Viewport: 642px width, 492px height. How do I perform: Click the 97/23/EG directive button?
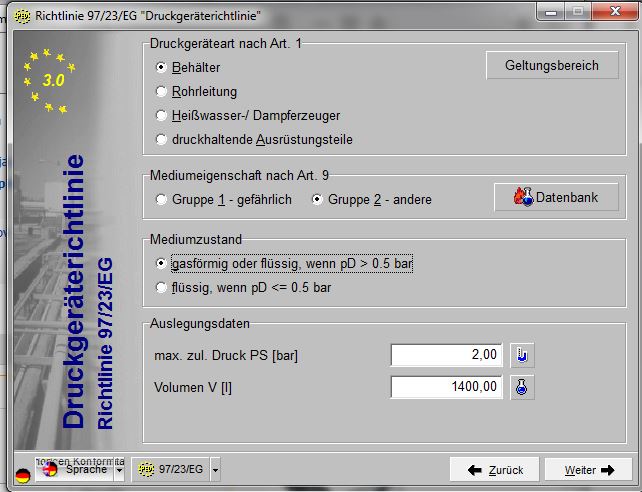170,469
